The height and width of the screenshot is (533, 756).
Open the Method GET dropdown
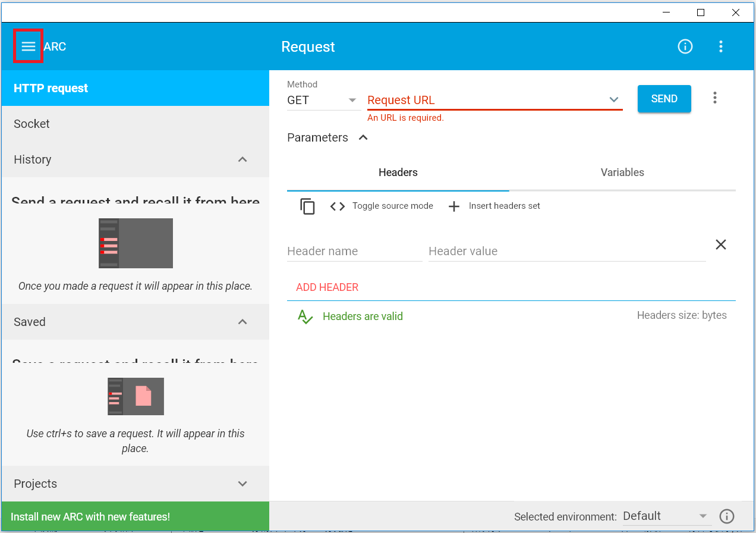coord(323,101)
